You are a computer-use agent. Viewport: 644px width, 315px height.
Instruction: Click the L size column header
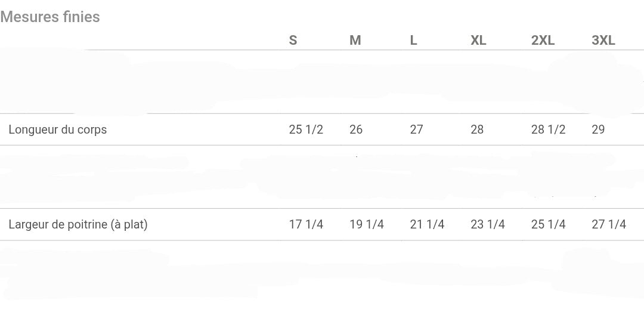click(x=413, y=41)
